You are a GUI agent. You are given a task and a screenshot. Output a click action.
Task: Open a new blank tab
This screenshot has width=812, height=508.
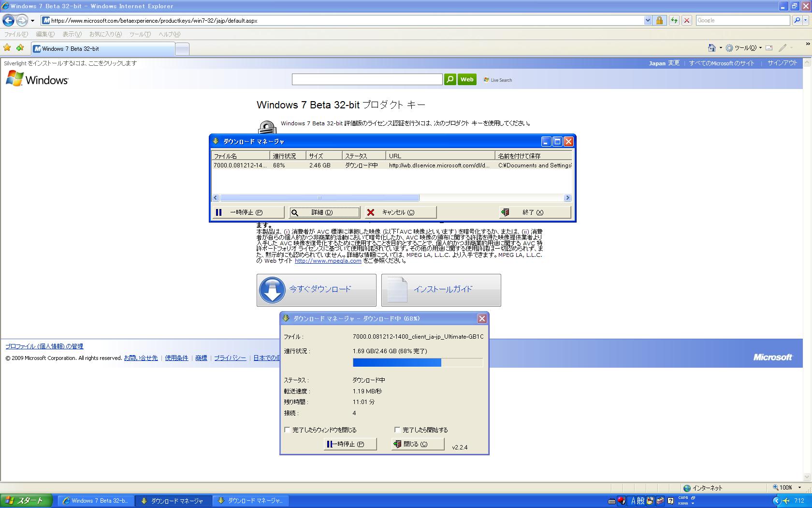point(182,49)
